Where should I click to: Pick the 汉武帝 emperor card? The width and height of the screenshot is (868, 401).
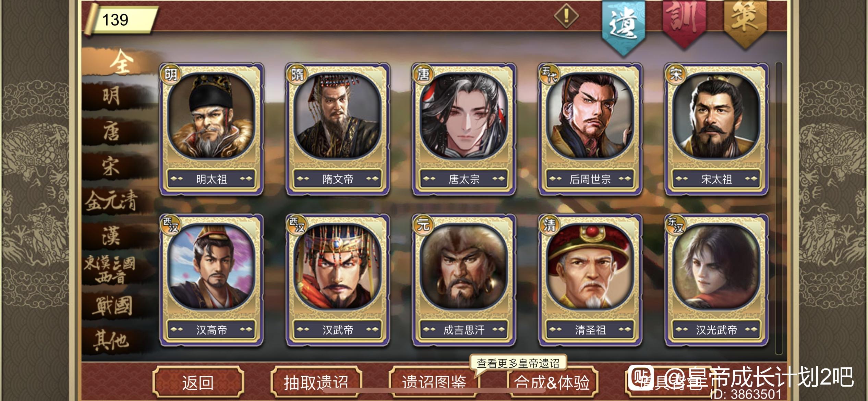(338, 280)
